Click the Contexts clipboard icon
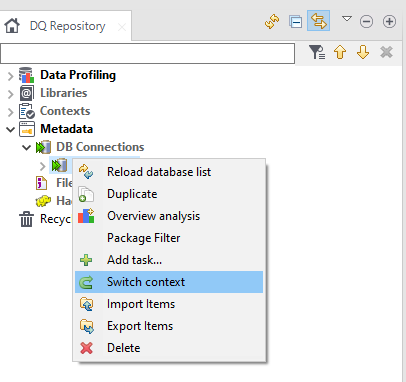 (x=27, y=111)
